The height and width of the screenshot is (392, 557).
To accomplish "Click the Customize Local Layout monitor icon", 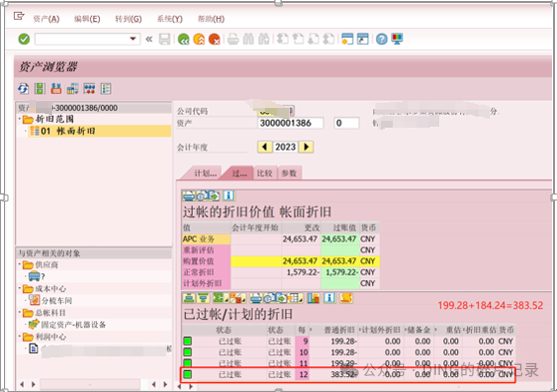I will click(397, 39).
